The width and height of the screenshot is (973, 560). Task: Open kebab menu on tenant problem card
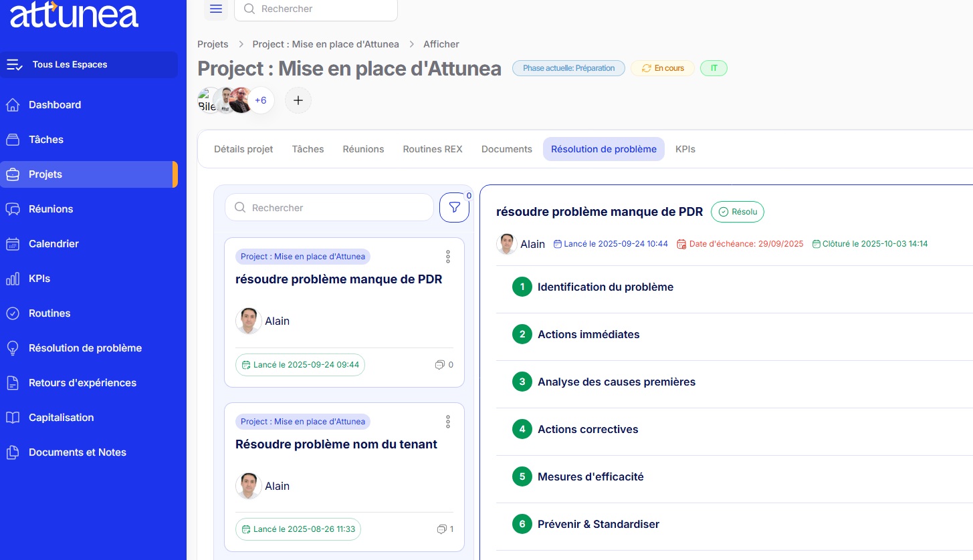(448, 422)
